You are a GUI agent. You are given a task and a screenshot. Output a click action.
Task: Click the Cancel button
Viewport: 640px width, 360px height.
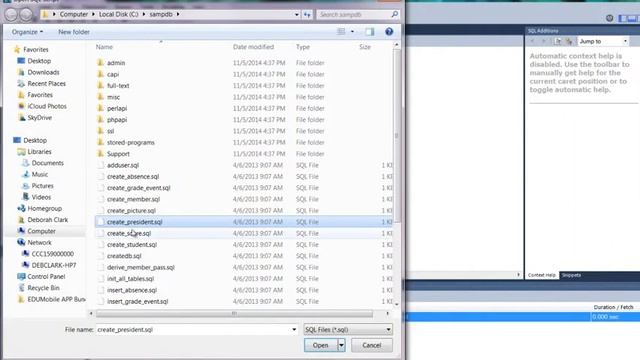pos(371,345)
